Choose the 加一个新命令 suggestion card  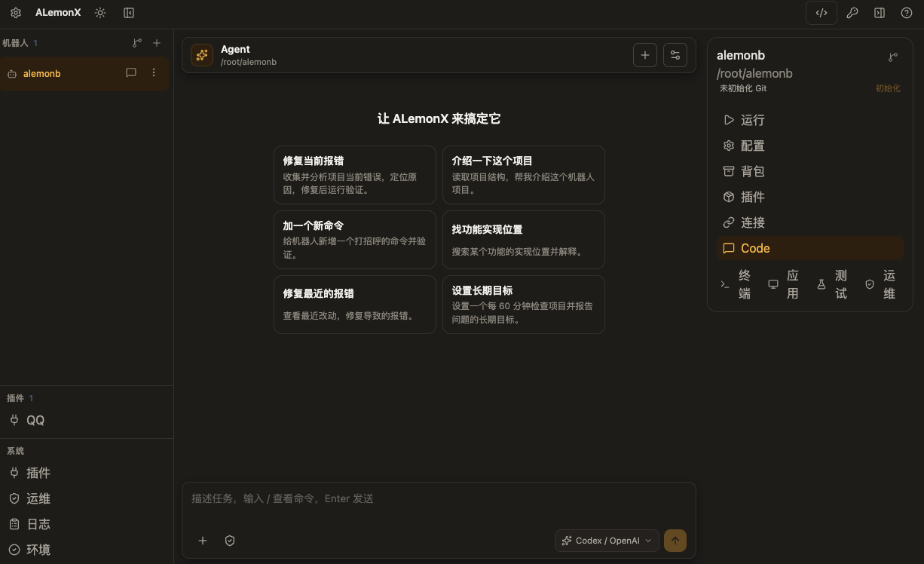pos(355,240)
